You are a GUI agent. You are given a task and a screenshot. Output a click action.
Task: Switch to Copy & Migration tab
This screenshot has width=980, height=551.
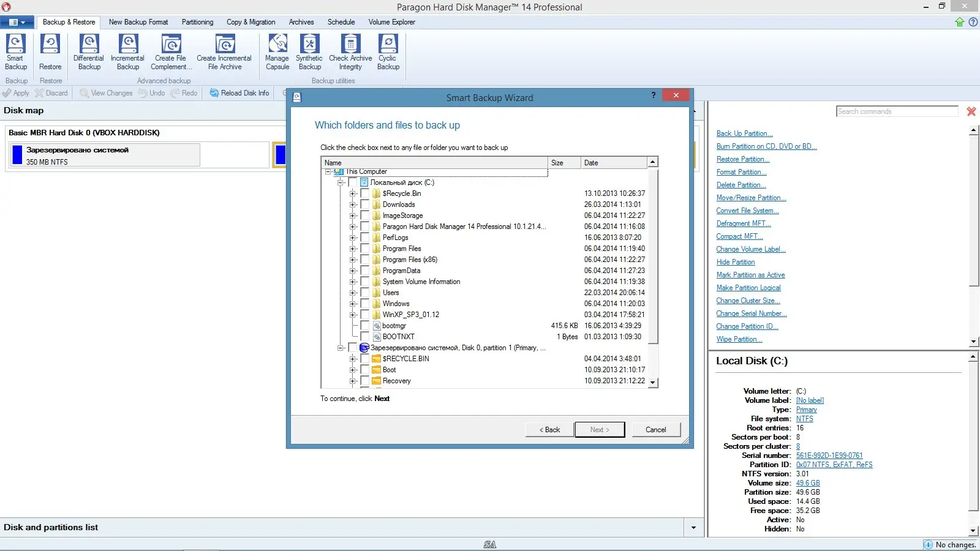251,22
